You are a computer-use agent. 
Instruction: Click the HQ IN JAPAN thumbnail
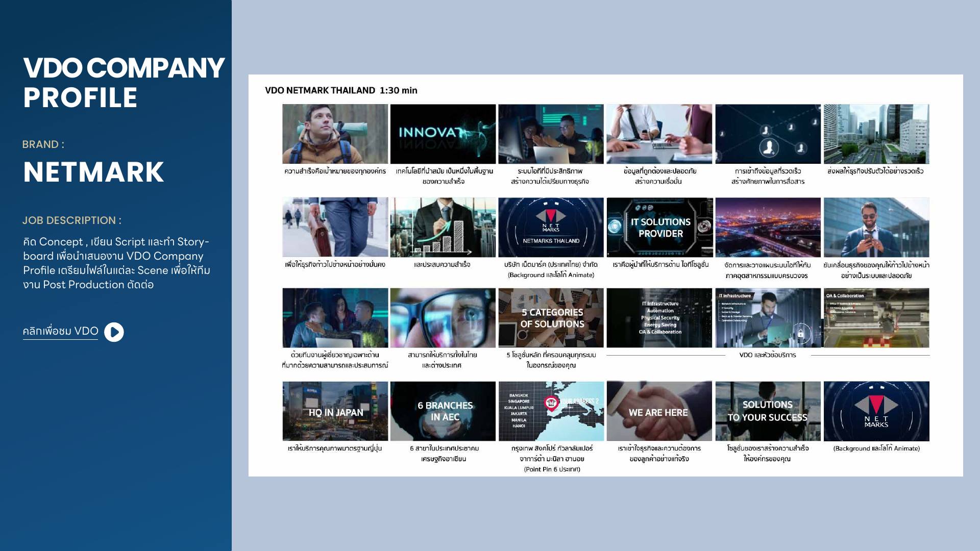(x=335, y=411)
